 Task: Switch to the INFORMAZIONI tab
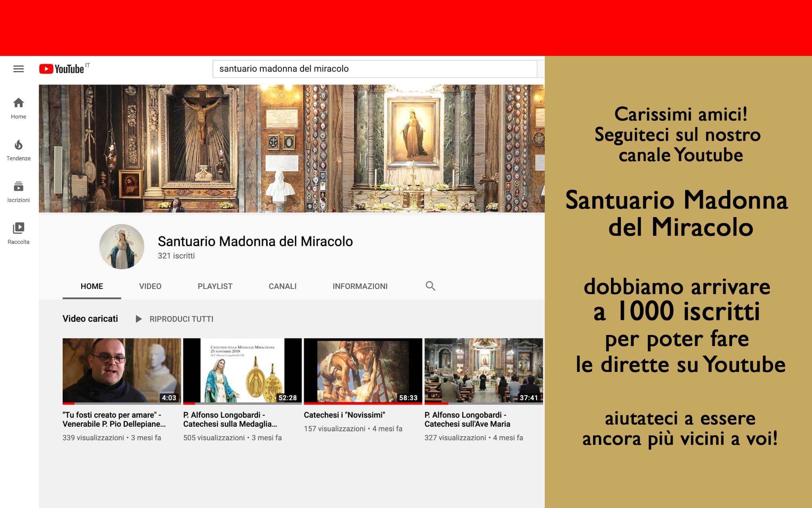click(360, 286)
